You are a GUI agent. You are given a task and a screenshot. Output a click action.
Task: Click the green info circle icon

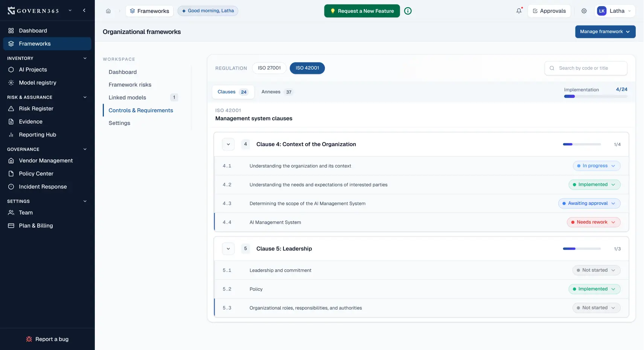[x=408, y=11]
